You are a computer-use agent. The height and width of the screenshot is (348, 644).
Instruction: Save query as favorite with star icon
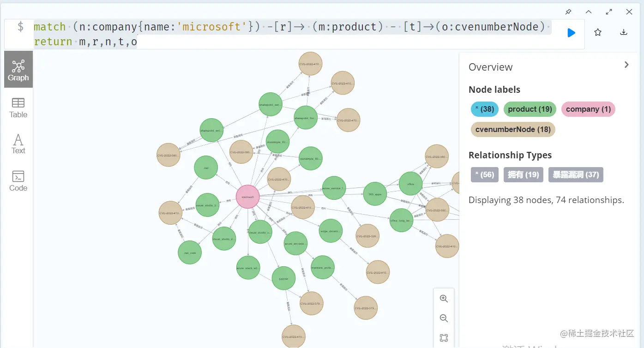click(597, 32)
